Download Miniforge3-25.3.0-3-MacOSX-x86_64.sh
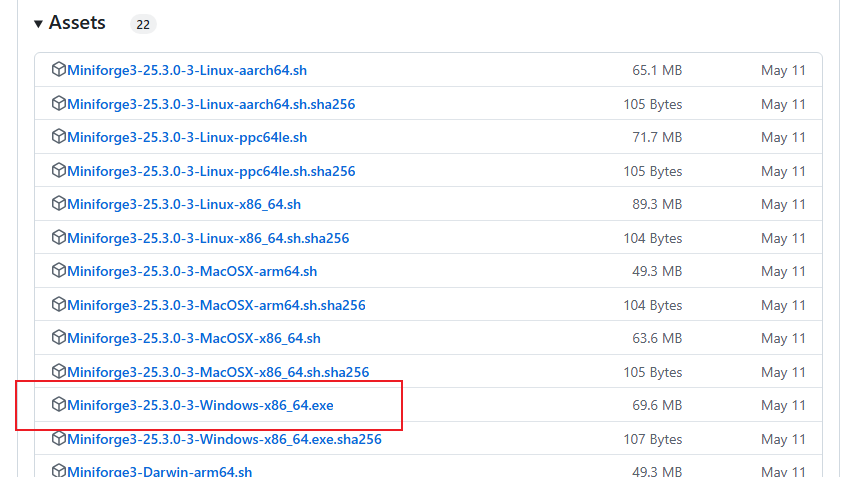Image resolution: width=857 pixels, height=477 pixels. click(x=194, y=338)
